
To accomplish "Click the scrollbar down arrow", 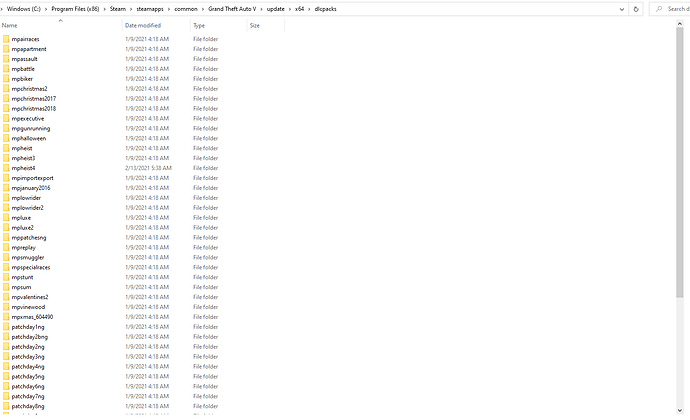I will [x=679, y=410].
